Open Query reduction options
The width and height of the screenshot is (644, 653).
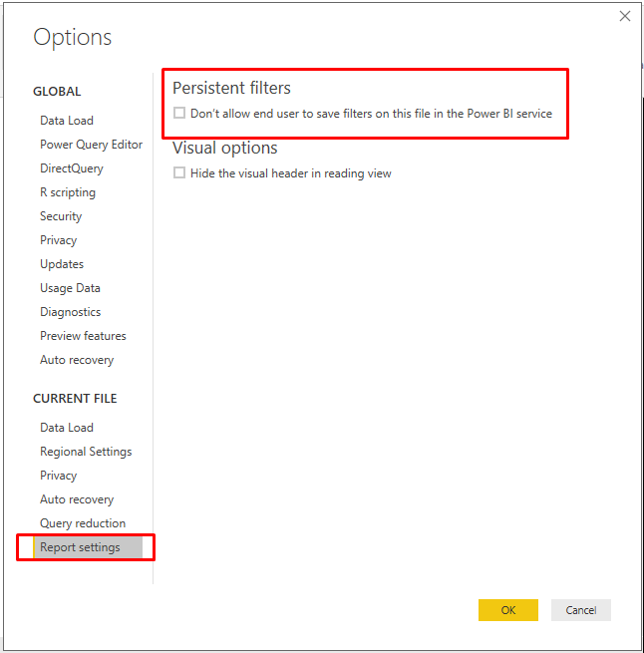click(83, 523)
